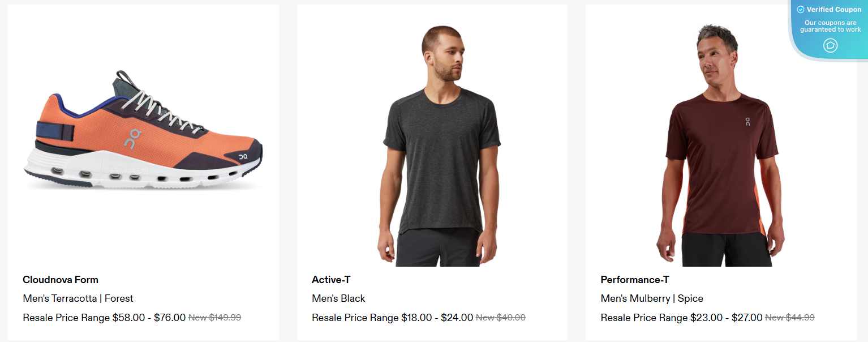
Task: Open the Performance-T product page
Action: 634,279
